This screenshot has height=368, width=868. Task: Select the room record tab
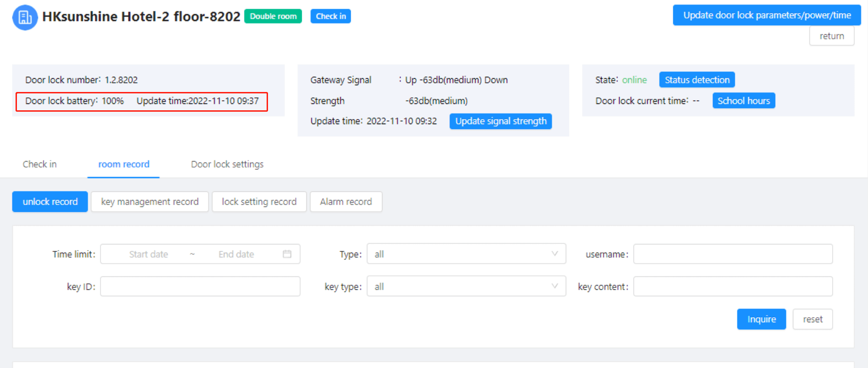123,164
